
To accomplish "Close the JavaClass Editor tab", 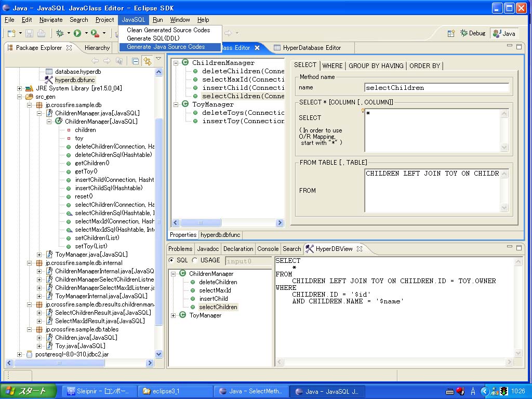I will coord(256,48).
